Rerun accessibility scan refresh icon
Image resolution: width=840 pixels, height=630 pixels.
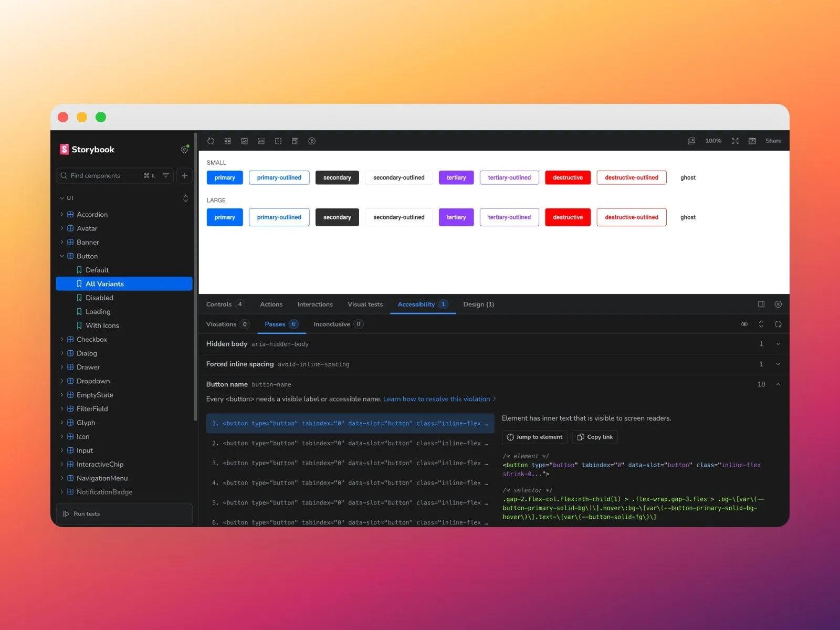click(778, 324)
